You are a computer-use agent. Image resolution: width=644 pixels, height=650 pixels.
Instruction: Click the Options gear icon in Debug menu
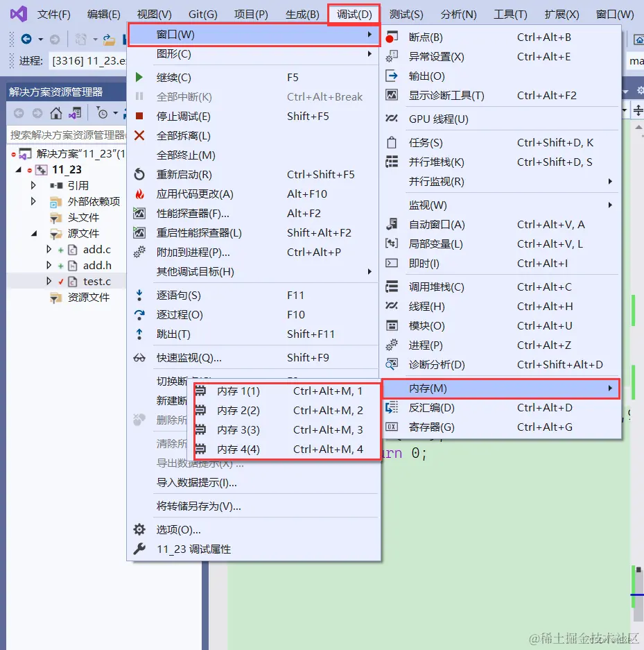139,529
